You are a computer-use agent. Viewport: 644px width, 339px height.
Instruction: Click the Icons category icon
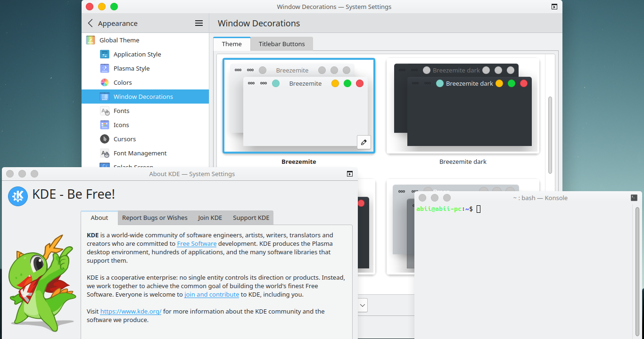click(x=105, y=125)
